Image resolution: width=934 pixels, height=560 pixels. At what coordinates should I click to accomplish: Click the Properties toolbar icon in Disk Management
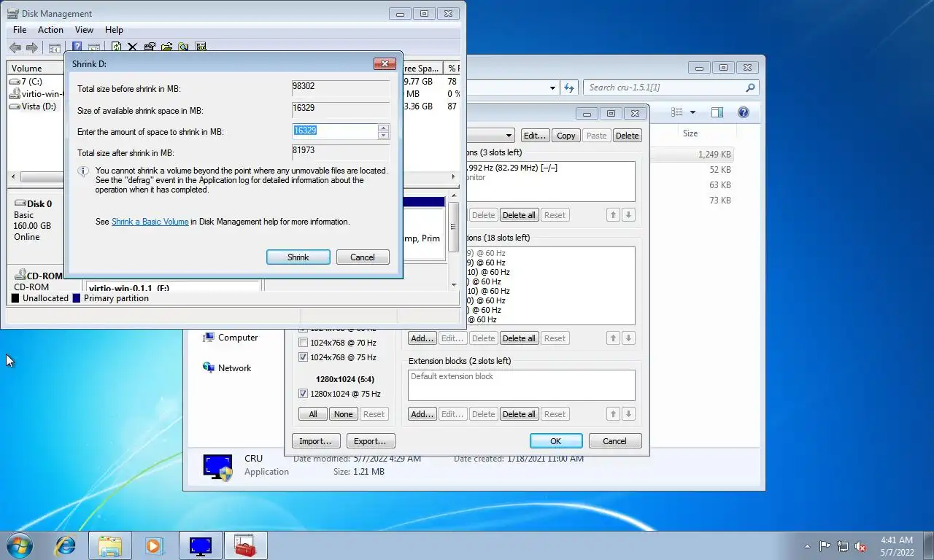point(150,47)
